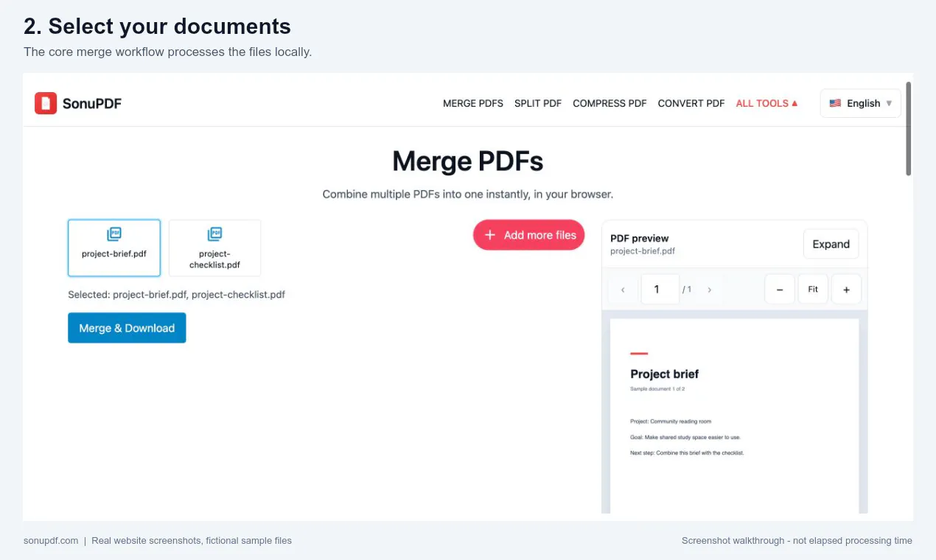Go to next page in PDF preview

[709, 290]
